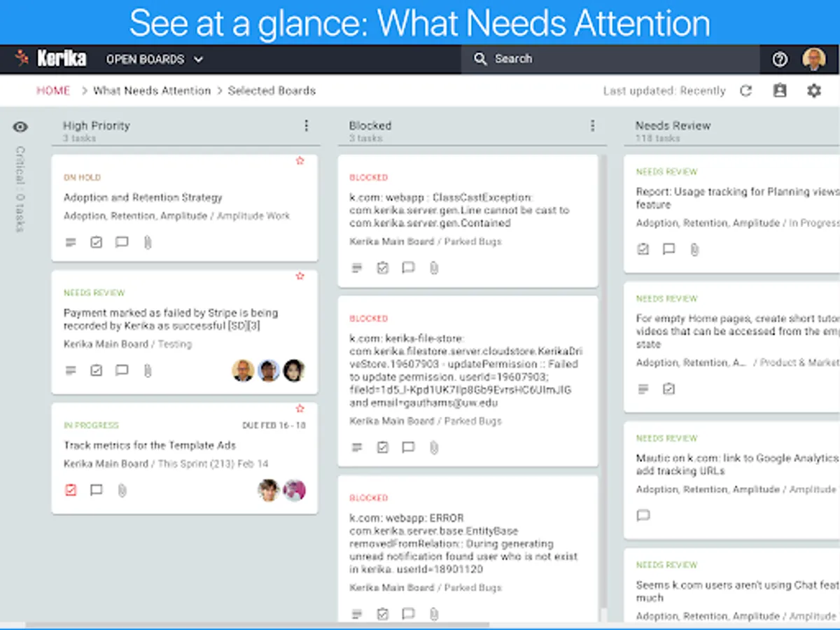Open chat on Payment marked as failed card
The height and width of the screenshot is (630, 840).
122,370
